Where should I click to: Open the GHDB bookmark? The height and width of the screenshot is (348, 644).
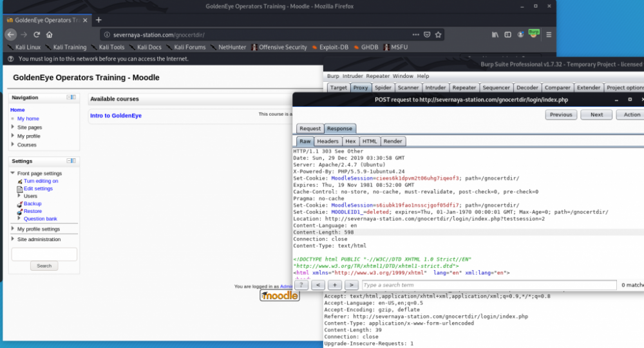pyautogui.click(x=366, y=47)
